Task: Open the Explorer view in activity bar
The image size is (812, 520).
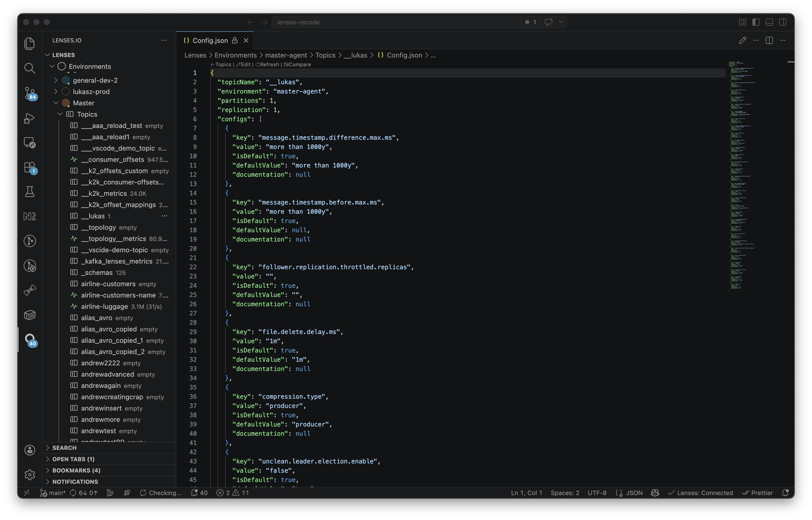Action: tap(30, 44)
